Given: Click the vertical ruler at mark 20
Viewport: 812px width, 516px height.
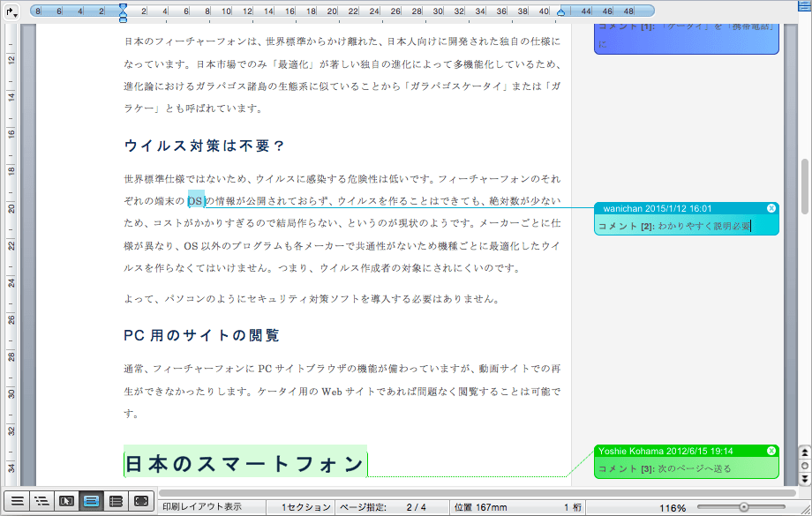Looking at the screenshot, I should 11,208.
